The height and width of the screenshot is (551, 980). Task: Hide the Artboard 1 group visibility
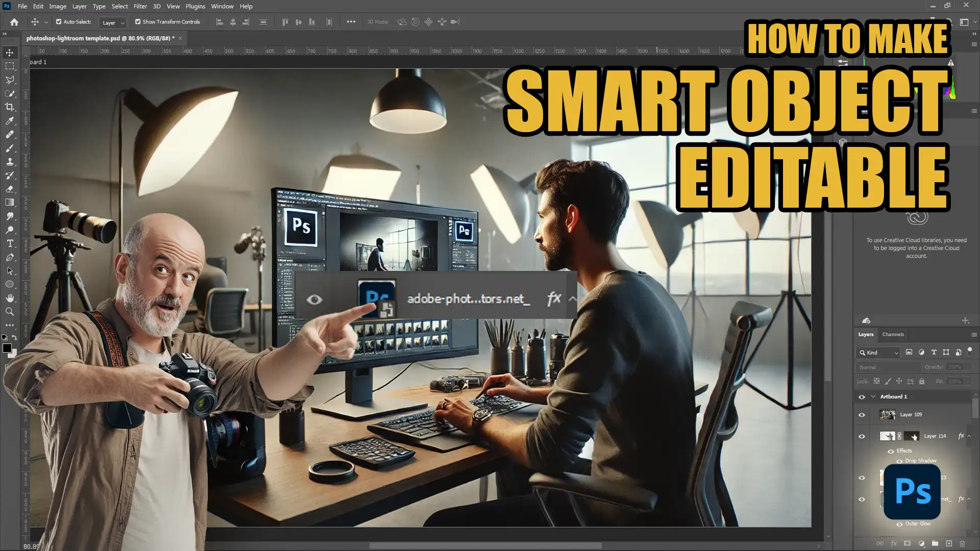[x=862, y=397]
